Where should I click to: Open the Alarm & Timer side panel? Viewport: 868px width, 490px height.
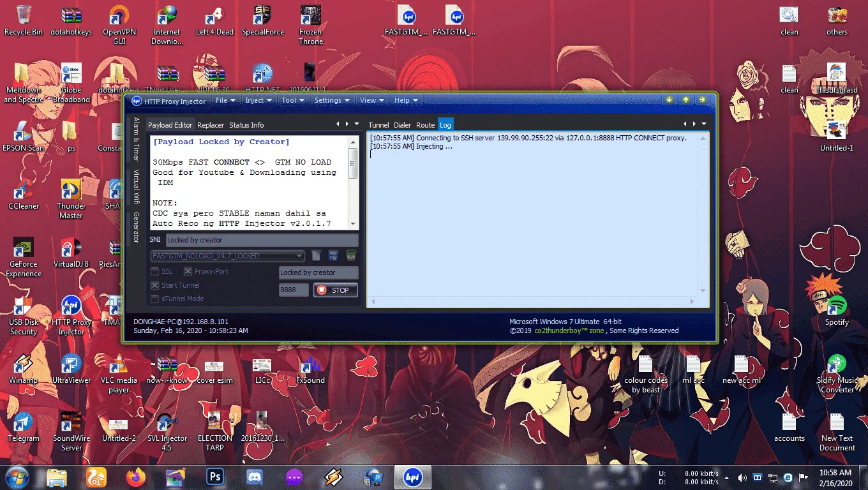tap(136, 139)
